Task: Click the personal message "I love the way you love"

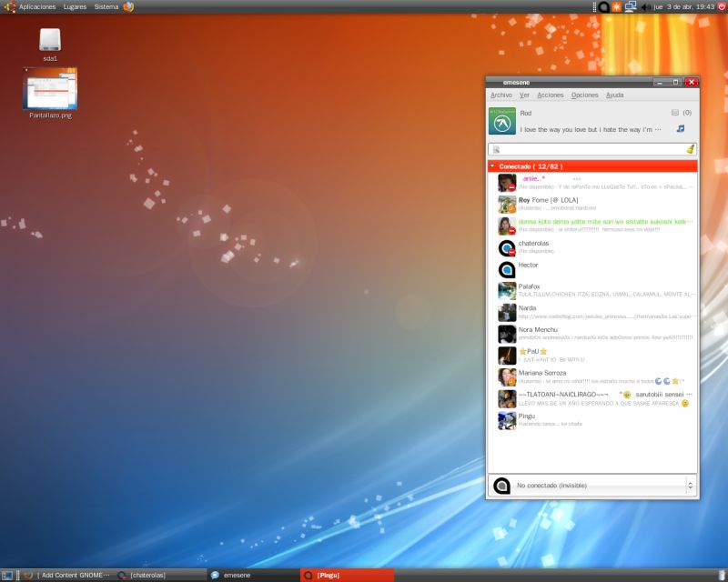Action: coord(590,129)
